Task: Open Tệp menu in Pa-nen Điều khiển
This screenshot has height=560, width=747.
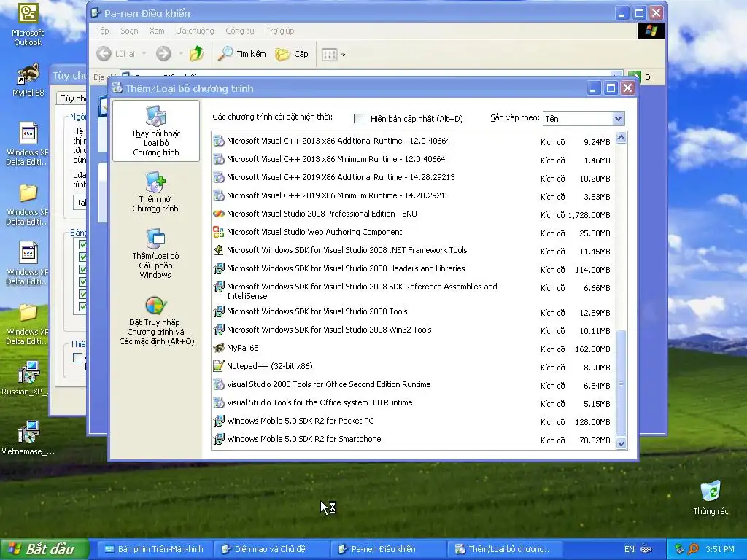Action: pos(102,31)
